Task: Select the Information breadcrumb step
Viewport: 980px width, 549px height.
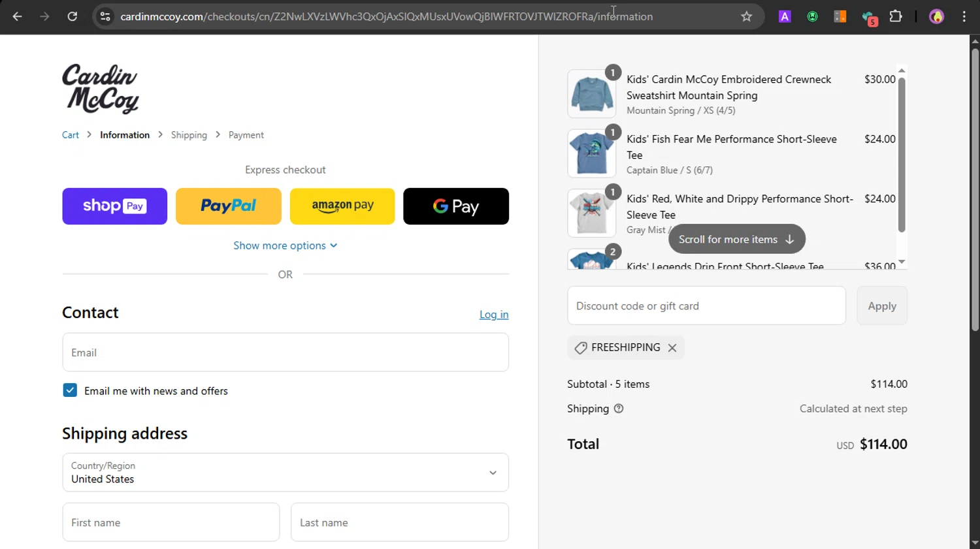Action: click(125, 135)
